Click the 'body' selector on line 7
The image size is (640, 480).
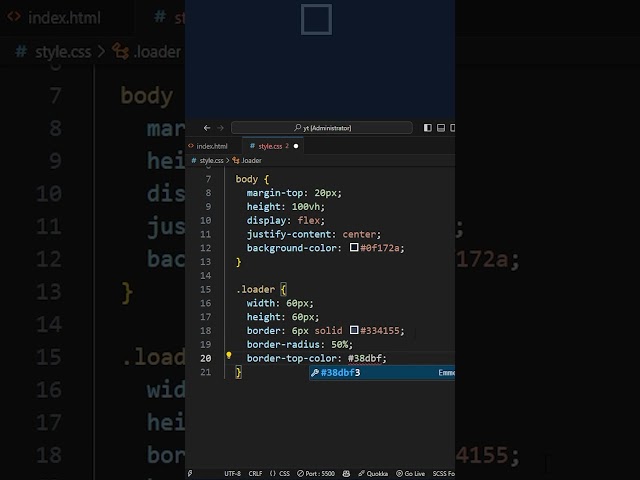tap(247, 179)
